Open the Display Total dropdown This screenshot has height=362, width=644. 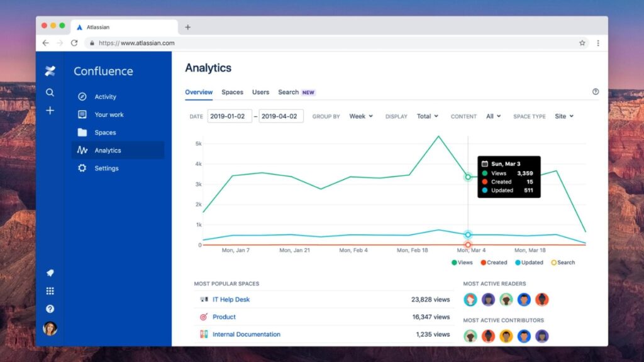tap(428, 116)
